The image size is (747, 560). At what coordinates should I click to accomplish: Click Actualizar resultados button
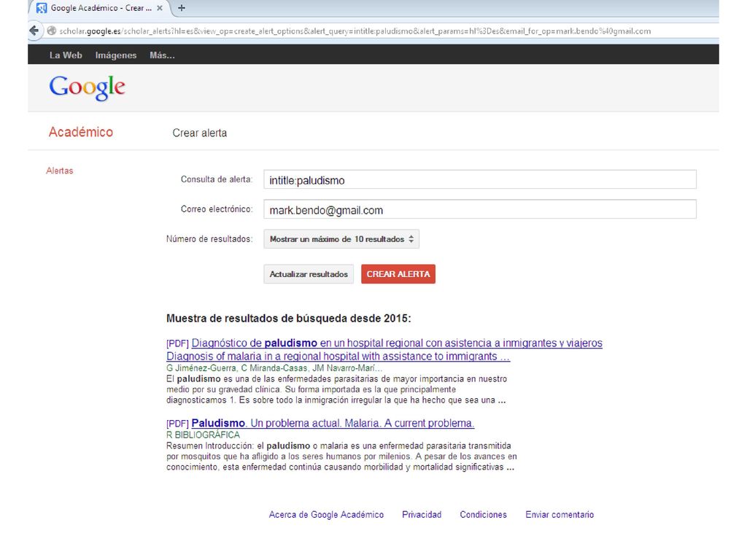309,274
